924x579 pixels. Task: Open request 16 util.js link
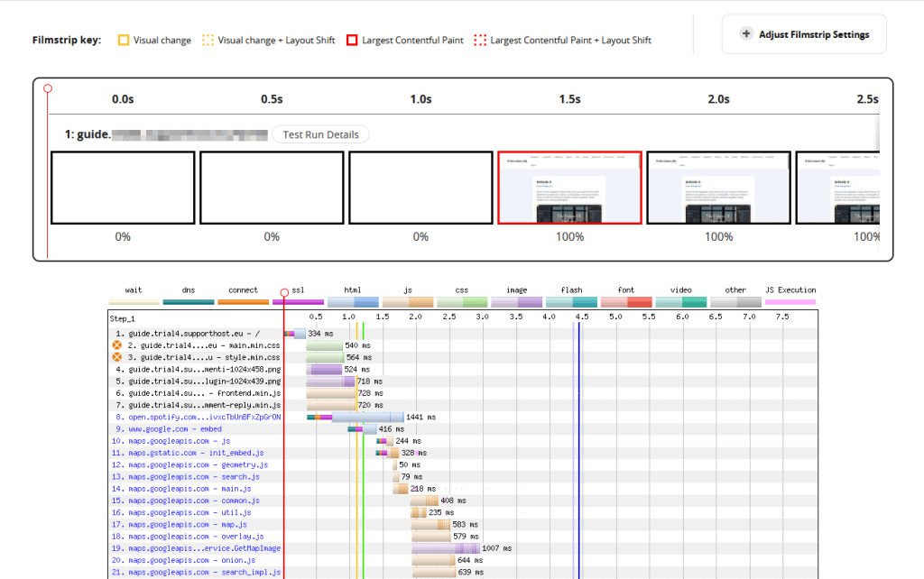tap(180, 512)
